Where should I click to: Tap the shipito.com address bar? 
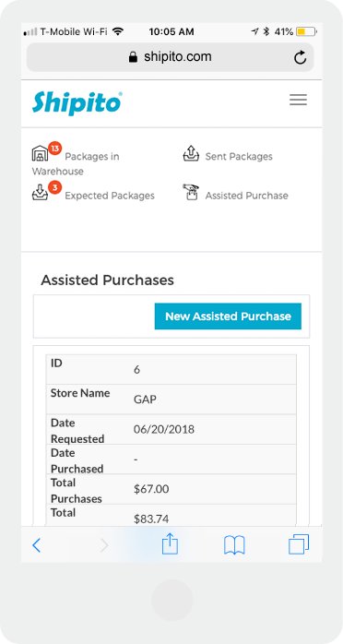[171, 57]
